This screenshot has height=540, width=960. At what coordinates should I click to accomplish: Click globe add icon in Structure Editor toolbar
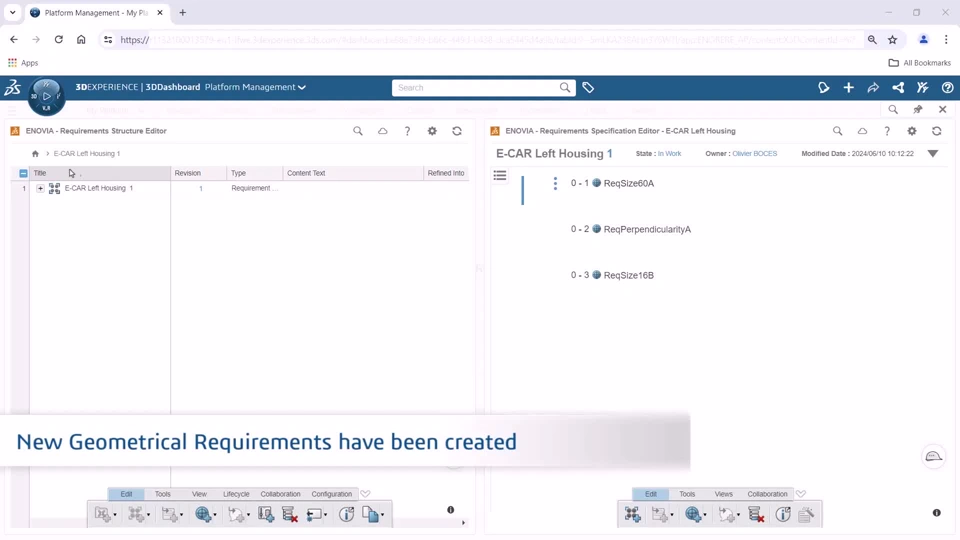[x=203, y=514]
